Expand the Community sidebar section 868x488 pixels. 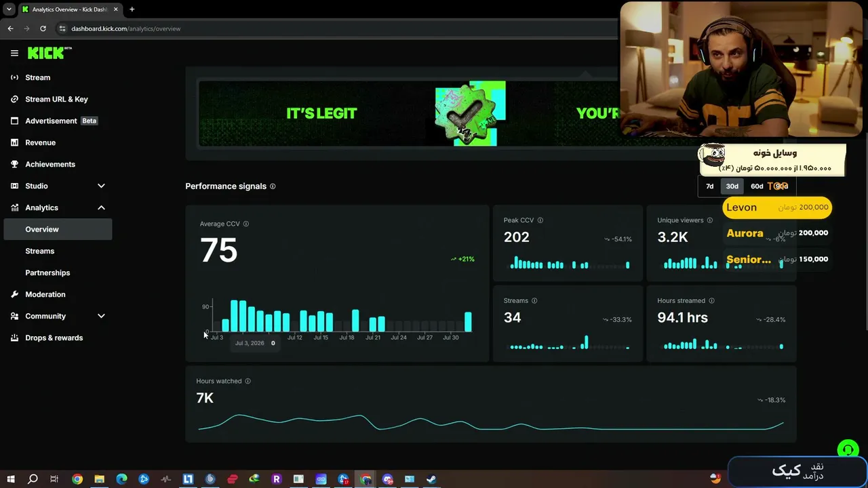pos(101,316)
